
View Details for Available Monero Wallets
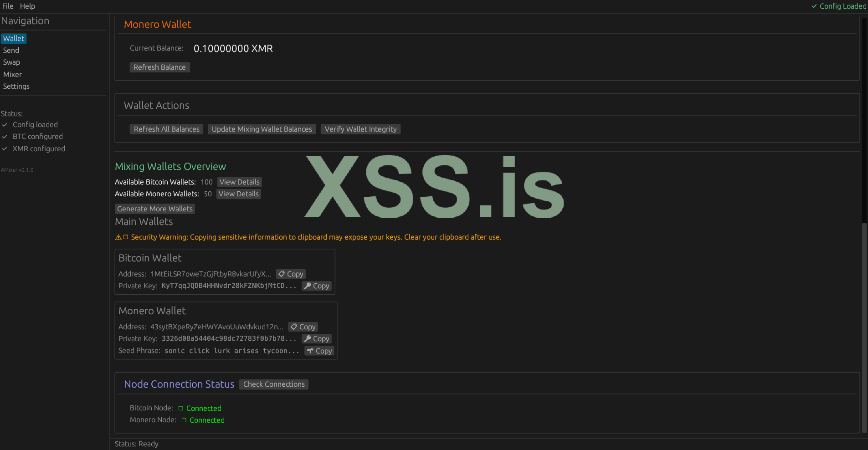tap(238, 194)
